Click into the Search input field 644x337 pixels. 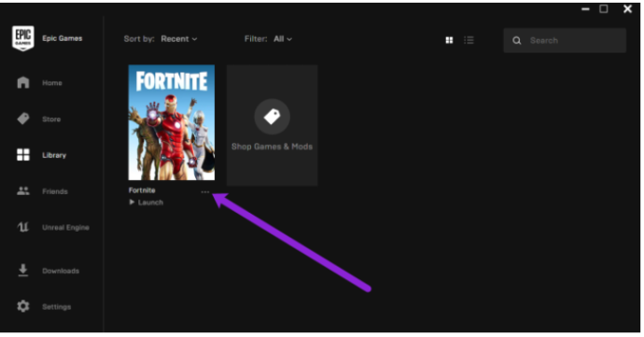click(x=565, y=41)
